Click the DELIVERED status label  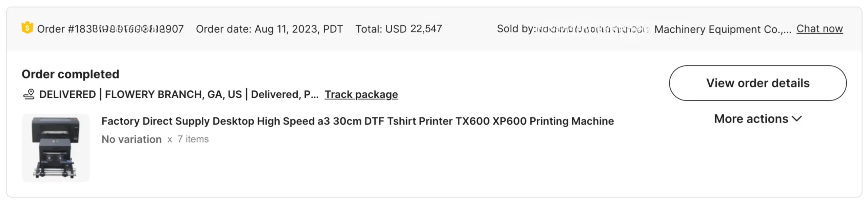point(67,94)
